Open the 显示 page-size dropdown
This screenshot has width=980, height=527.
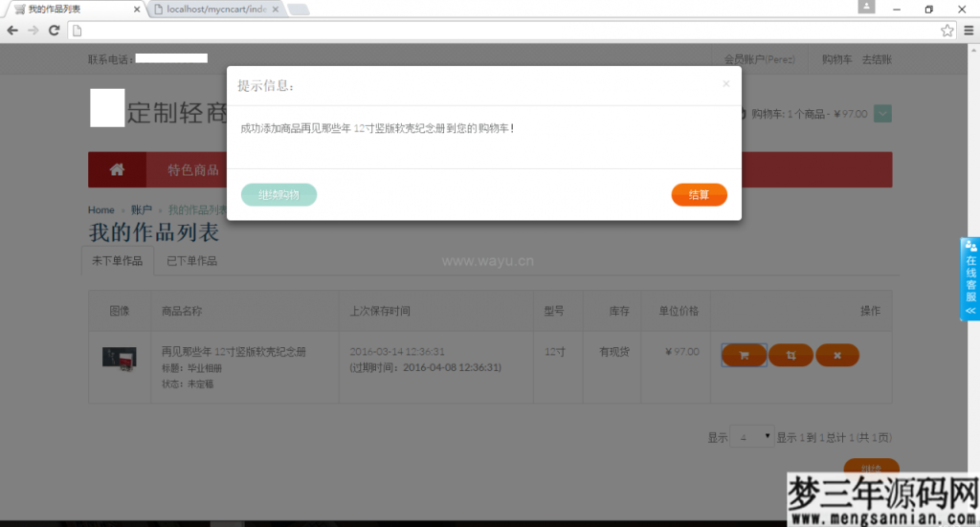[752, 437]
